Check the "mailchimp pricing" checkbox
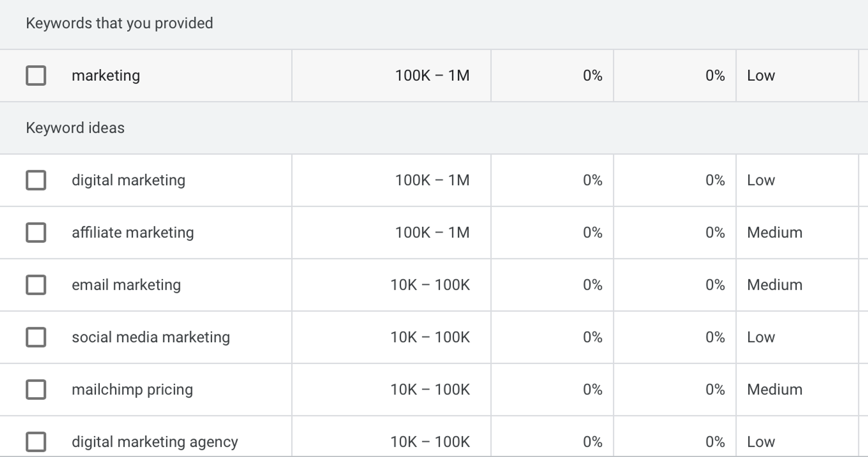Viewport: 868px width, 457px height. pyautogui.click(x=36, y=390)
